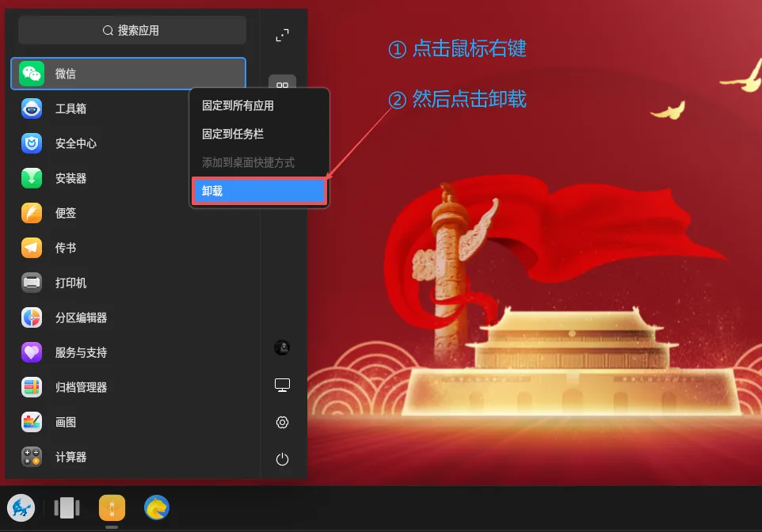Open settings gear in start menu
Viewport: 762px width, 532px height.
[282, 422]
